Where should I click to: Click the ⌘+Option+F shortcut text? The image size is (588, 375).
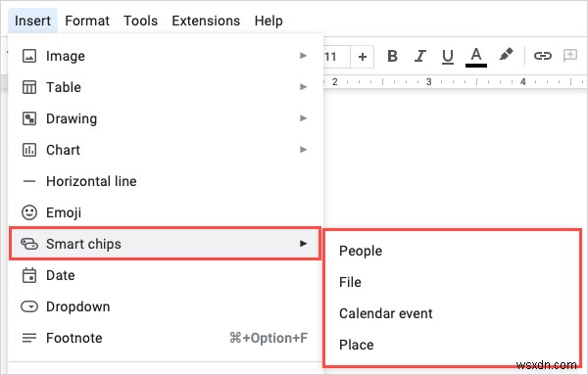point(269,338)
